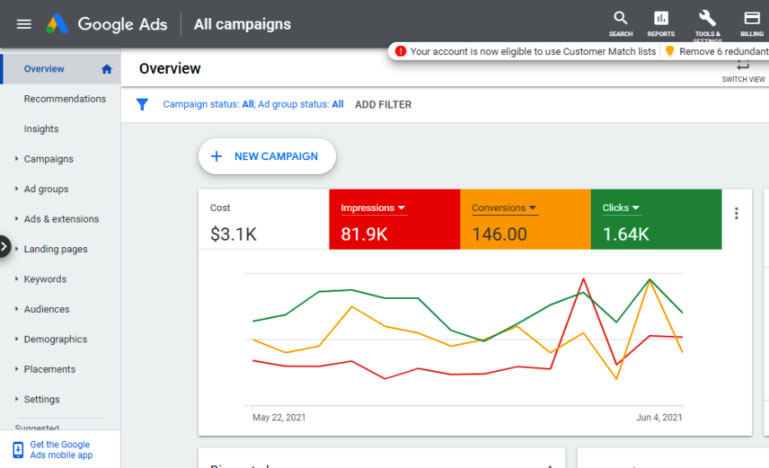Open the Billing card icon

(751, 19)
